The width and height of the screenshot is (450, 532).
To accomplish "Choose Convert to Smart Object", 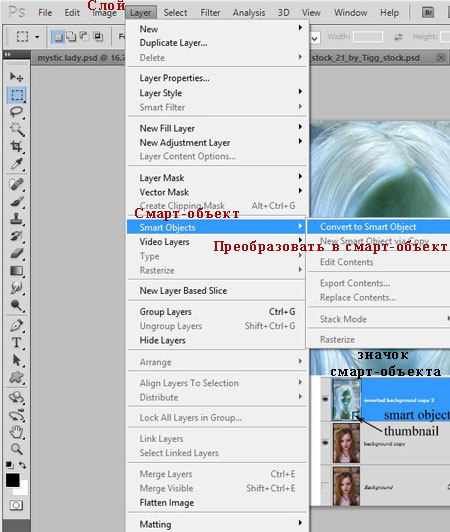I will (378, 227).
